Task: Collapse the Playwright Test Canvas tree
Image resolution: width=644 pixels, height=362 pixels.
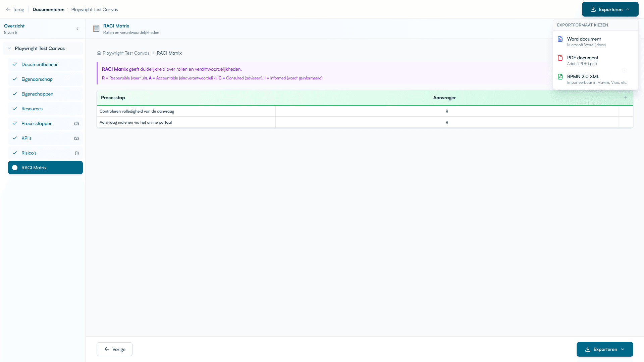Action: pos(9,48)
